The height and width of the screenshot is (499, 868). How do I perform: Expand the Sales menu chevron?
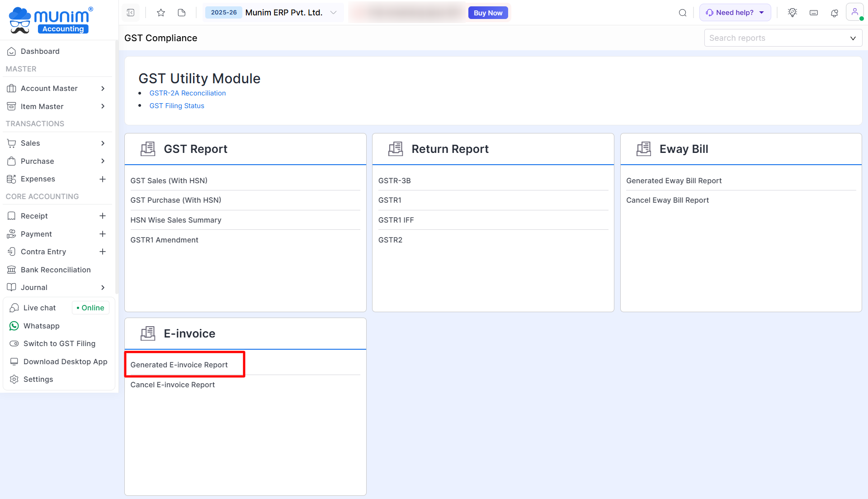(103, 143)
